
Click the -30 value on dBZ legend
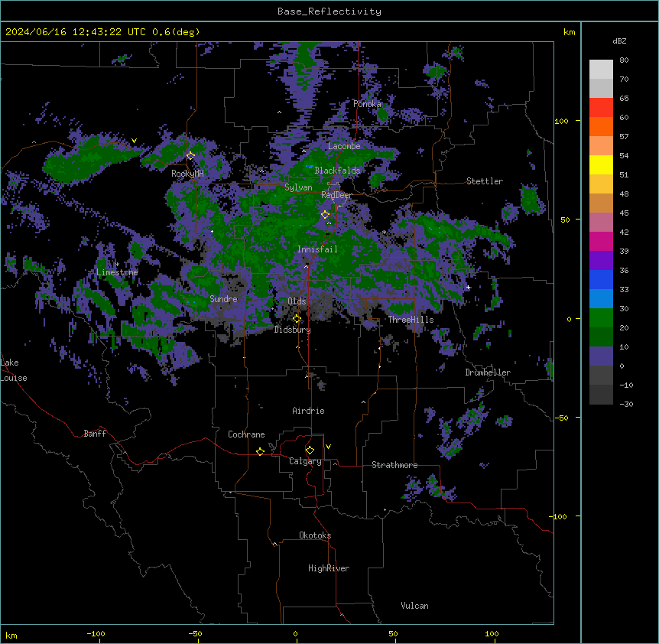tap(626, 405)
